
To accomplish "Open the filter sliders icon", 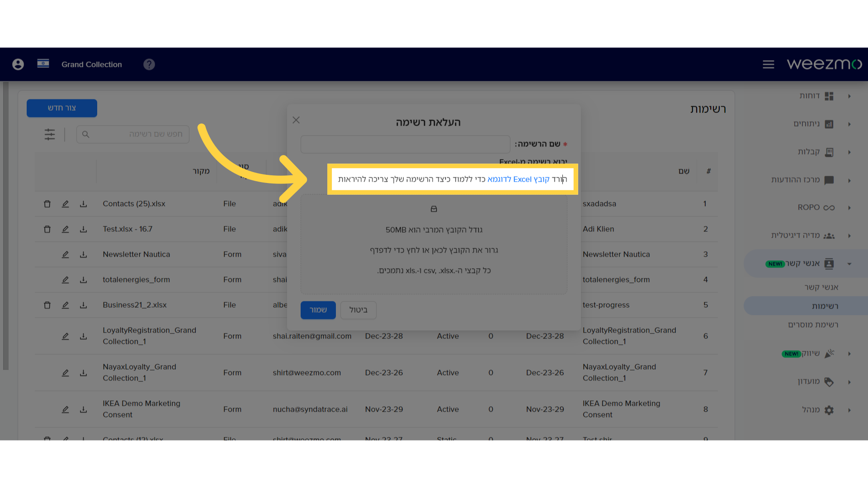I will click(x=50, y=134).
